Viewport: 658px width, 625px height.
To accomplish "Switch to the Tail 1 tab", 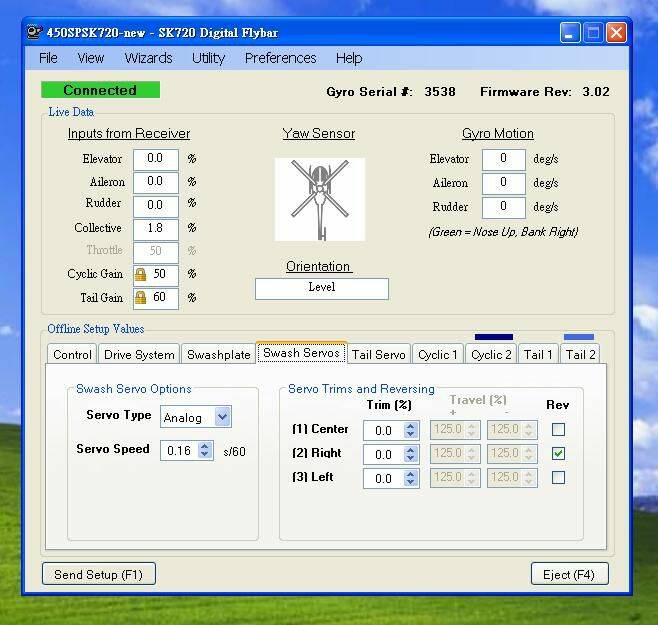I will point(538,355).
